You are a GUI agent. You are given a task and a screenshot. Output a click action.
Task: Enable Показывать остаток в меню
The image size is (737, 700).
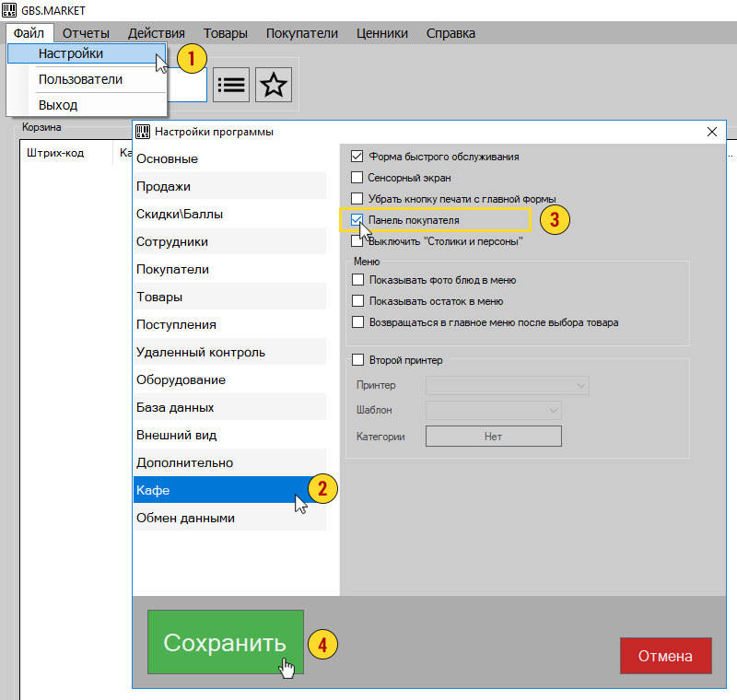[357, 301]
